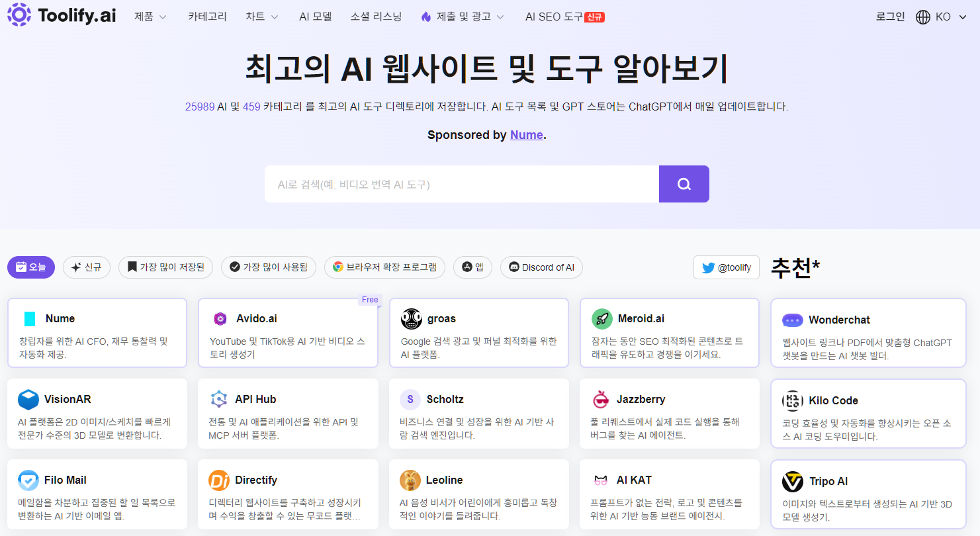Click the purple search magnifier button
Viewport: 980px width, 536px height.
coord(684,184)
